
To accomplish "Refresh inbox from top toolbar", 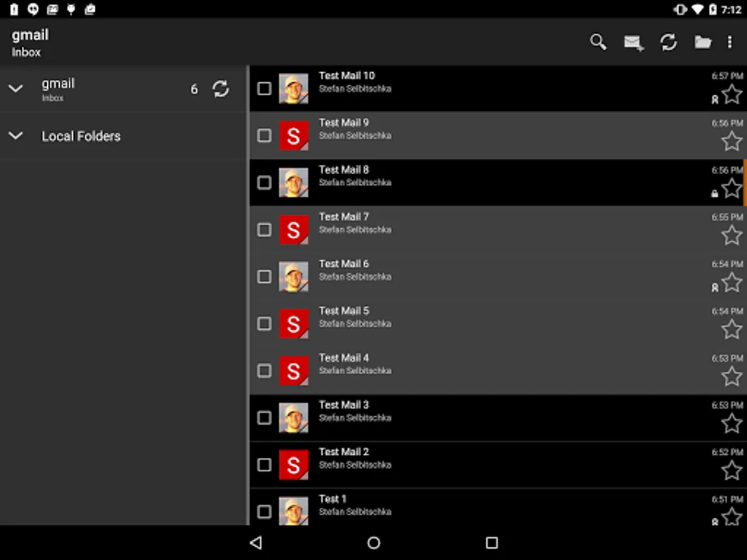I will click(669, 42).
